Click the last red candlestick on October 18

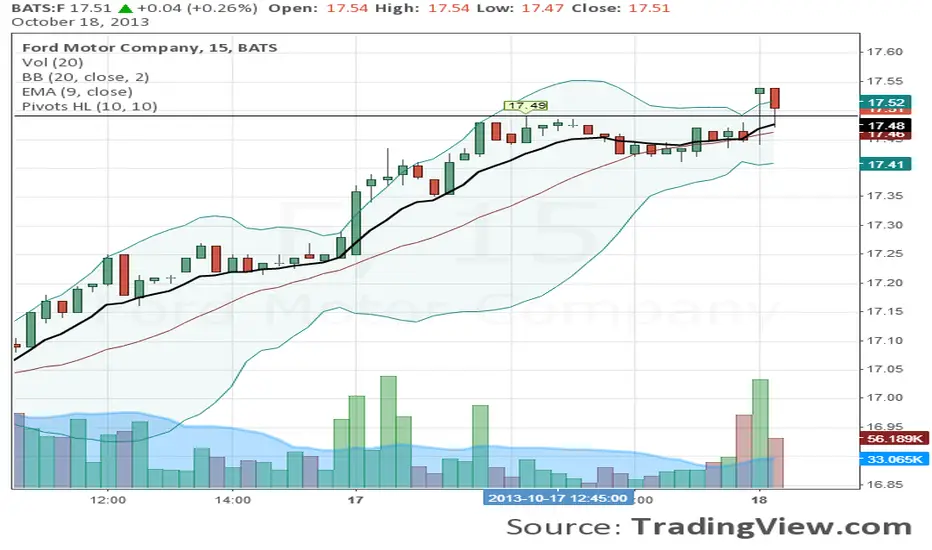point(774,98)
